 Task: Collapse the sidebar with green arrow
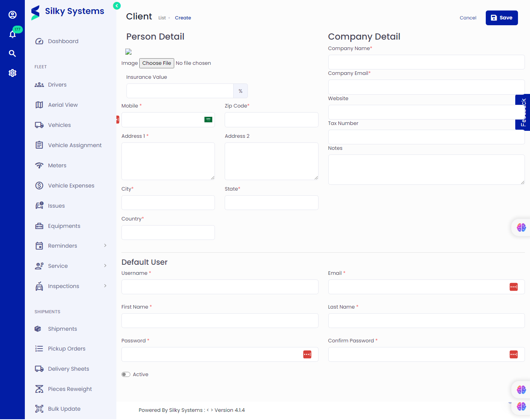[x=117, y=6]
